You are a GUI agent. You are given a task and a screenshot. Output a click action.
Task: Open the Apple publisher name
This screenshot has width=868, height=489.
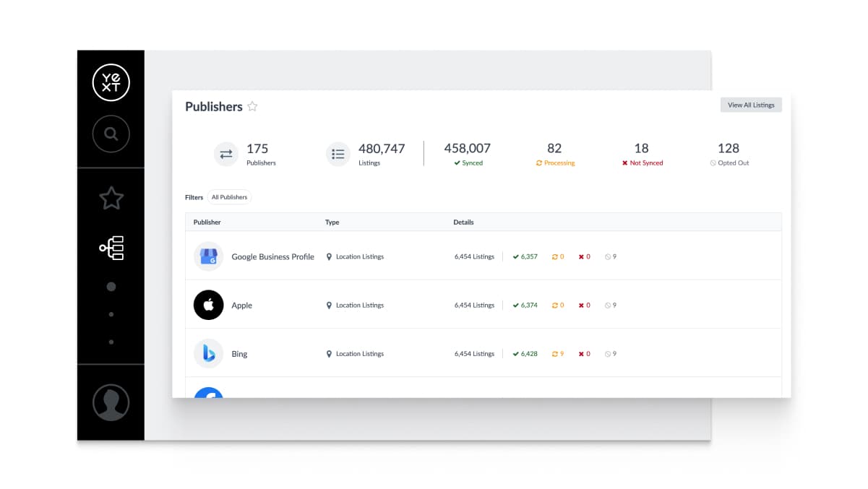(x=241, y=306)
